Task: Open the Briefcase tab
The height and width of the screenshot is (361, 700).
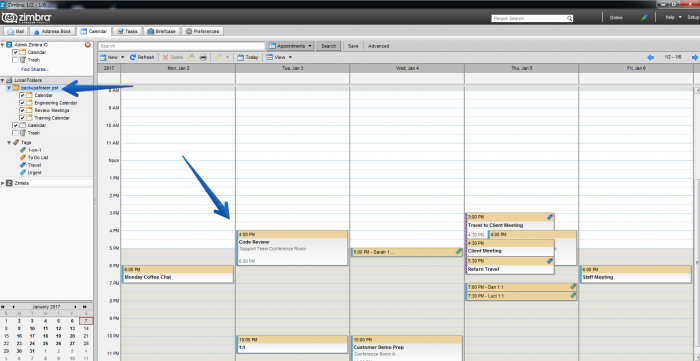Action: pyautogui.click(x=162, y=32)
